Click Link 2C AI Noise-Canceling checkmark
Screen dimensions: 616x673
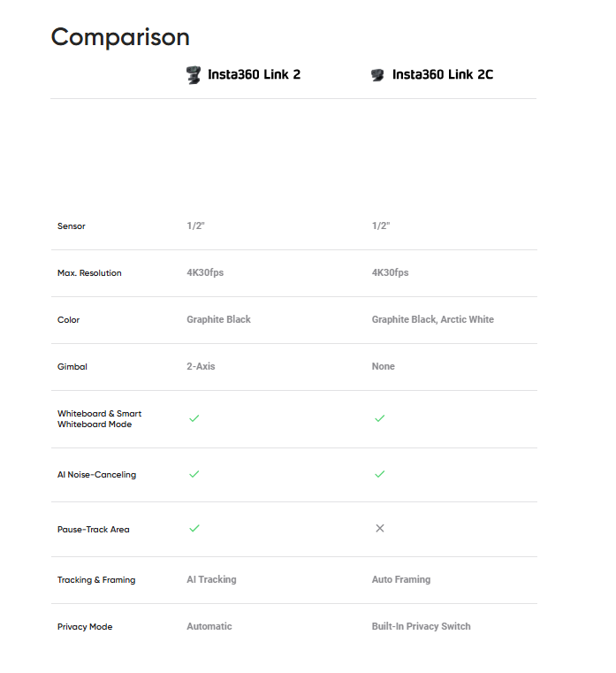click(x=380, y=474)
